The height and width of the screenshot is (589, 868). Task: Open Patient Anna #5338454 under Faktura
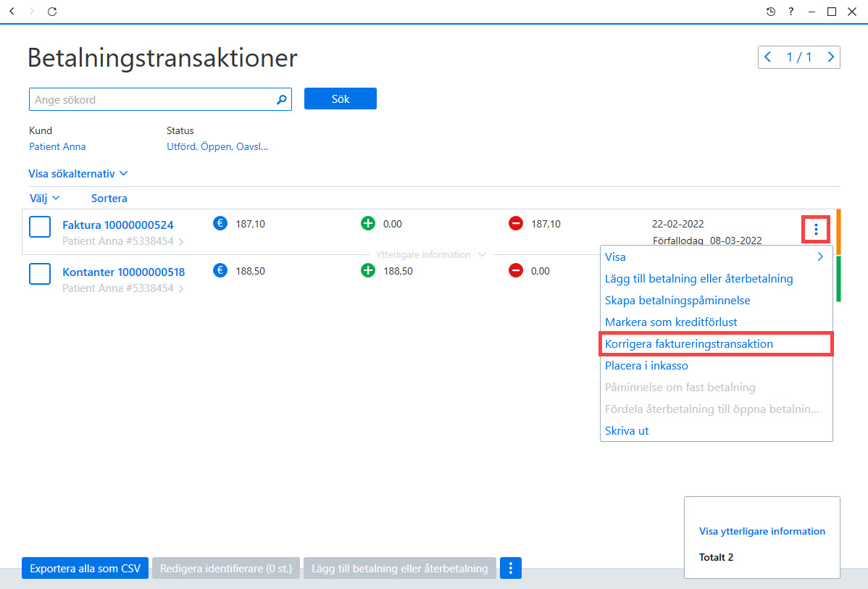tap(122, 241)
